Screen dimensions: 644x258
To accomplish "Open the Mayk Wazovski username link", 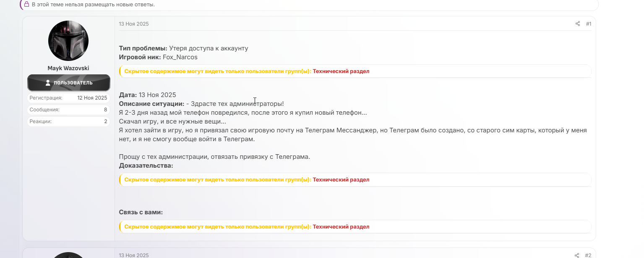I will [68, 68].
